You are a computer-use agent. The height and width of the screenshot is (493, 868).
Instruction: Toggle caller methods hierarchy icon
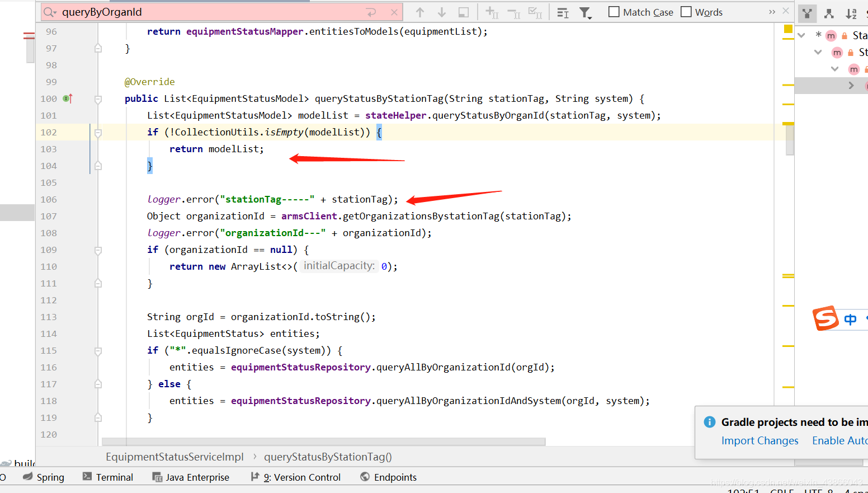click(x=829, y=13)
